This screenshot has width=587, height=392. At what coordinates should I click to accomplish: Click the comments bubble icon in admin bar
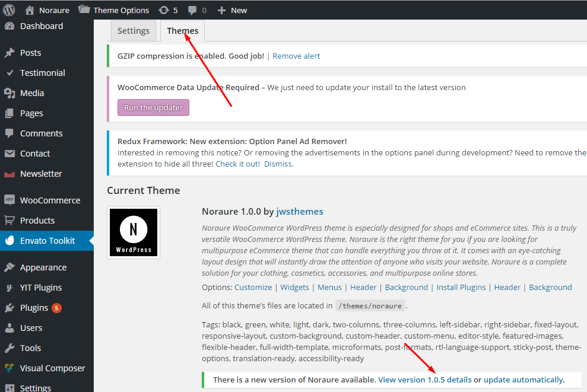pyautogui.click(x=192, y=11)
